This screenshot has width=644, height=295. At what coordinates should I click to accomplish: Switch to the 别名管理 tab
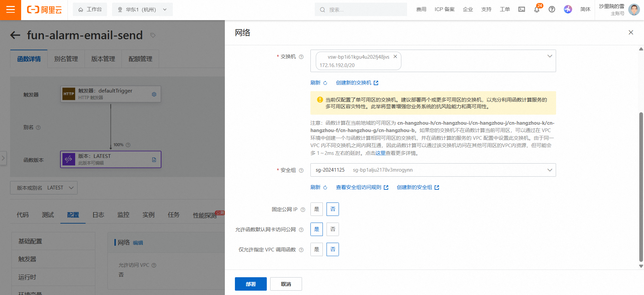click(x=66, y=59)
